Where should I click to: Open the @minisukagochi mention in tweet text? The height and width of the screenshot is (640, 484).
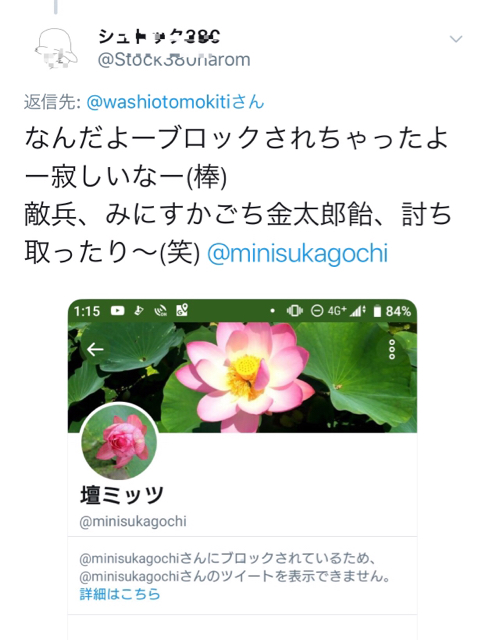click(297, 253)
